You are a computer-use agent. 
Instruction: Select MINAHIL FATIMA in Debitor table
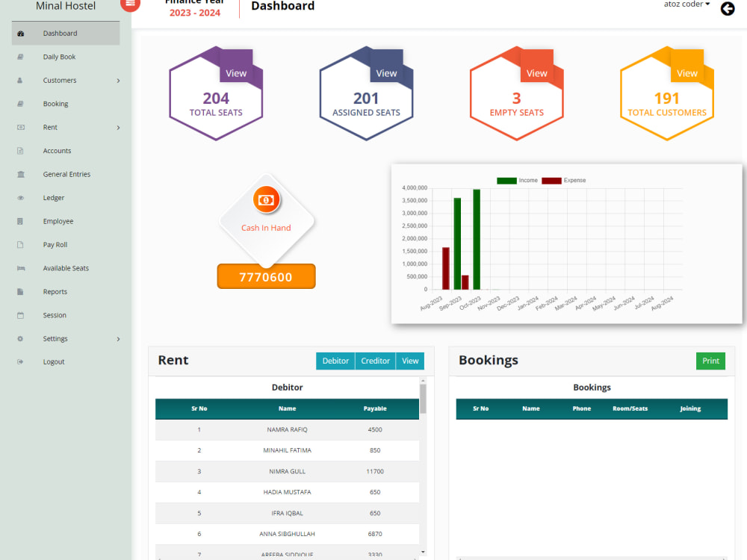pos(288,450)
